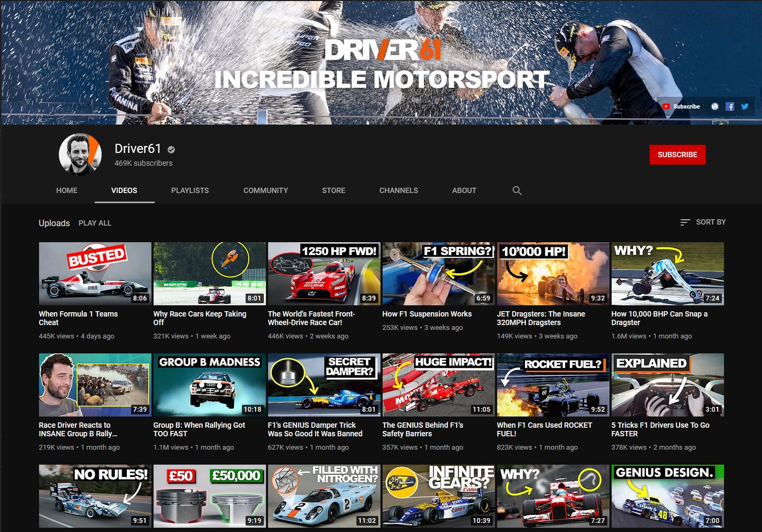Open the 'F1 SPRING?' thumbnail

click(x=438, y=274)
